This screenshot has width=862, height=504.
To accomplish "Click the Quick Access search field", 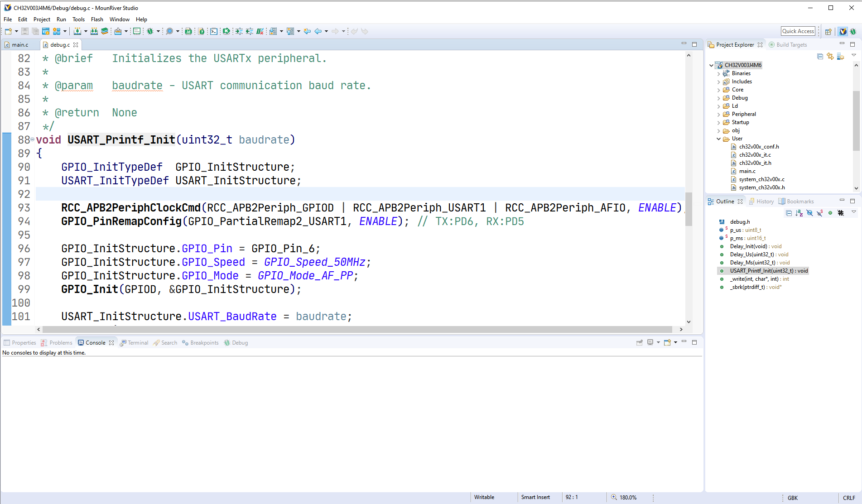I will pyautogui.click(x=798, y=31).
